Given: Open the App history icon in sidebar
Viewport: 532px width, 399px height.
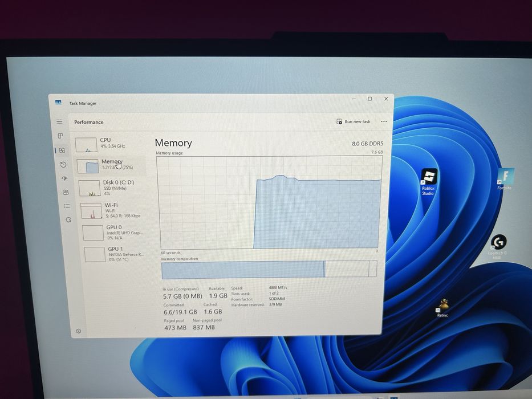Looking at the screenshot, I should tap(63, 165).
